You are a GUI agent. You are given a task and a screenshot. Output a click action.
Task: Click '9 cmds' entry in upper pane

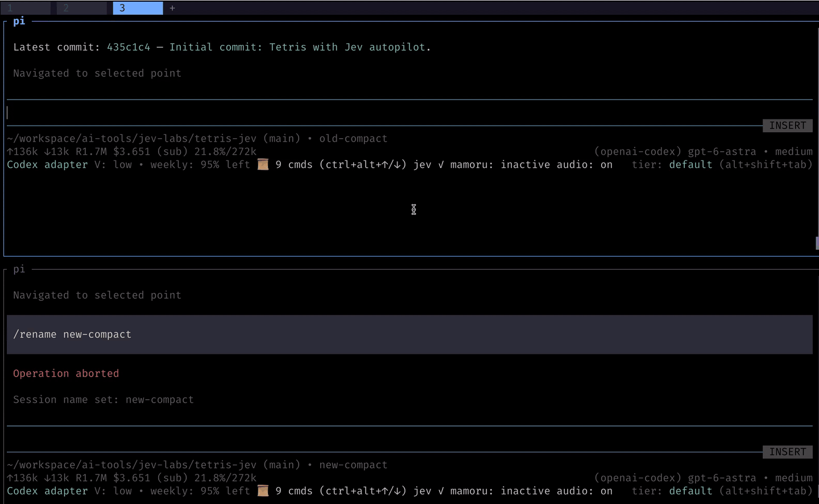pyautogui.click(x=294, y=165)
